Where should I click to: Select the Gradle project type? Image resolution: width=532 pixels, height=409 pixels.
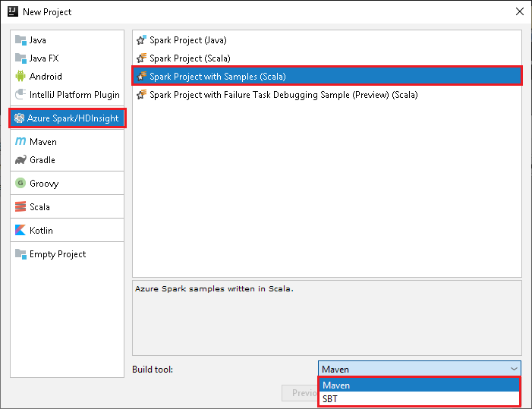coord(68,160)
